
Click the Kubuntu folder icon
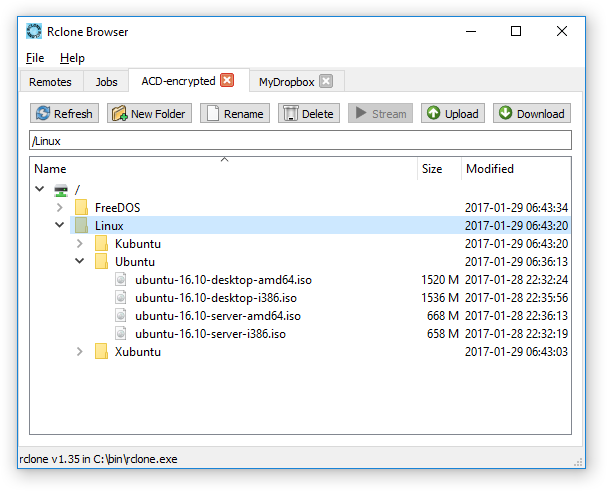[x=101, y=243]
